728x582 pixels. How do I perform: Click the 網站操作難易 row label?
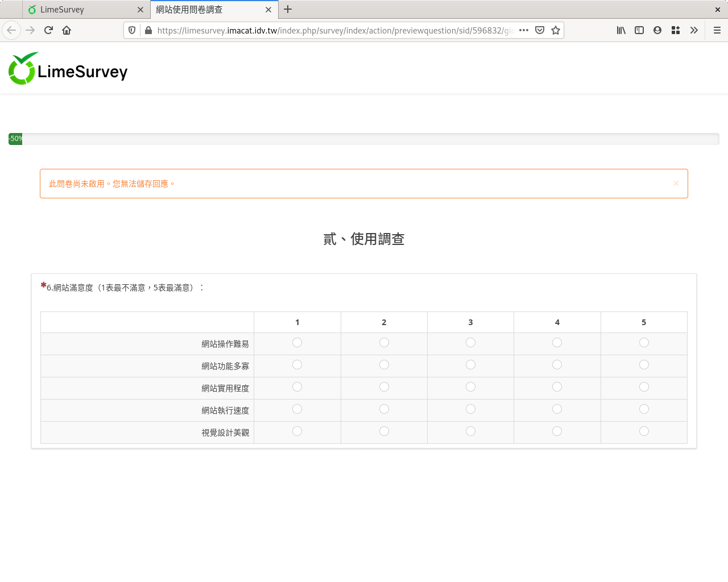pyautogui.click(x=225, y=344)
